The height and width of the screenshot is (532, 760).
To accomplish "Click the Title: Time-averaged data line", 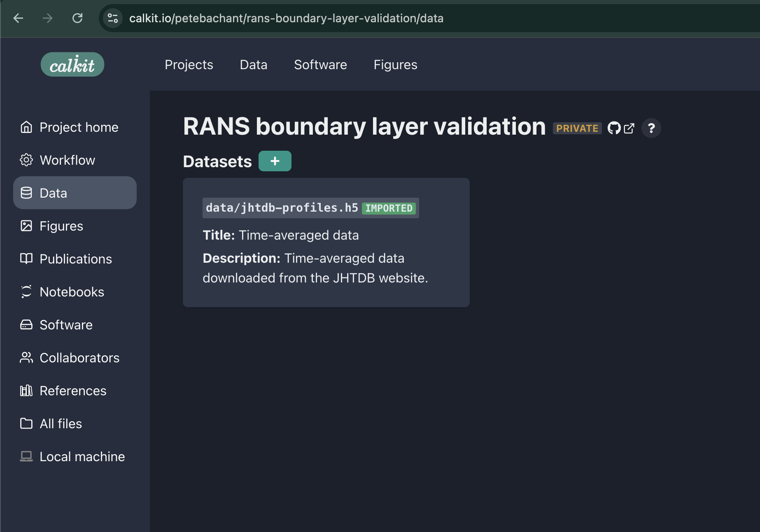I will pos(281,235).
